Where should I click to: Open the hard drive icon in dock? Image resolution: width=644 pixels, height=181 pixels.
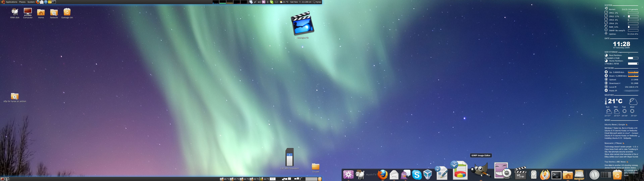[579, 174]
